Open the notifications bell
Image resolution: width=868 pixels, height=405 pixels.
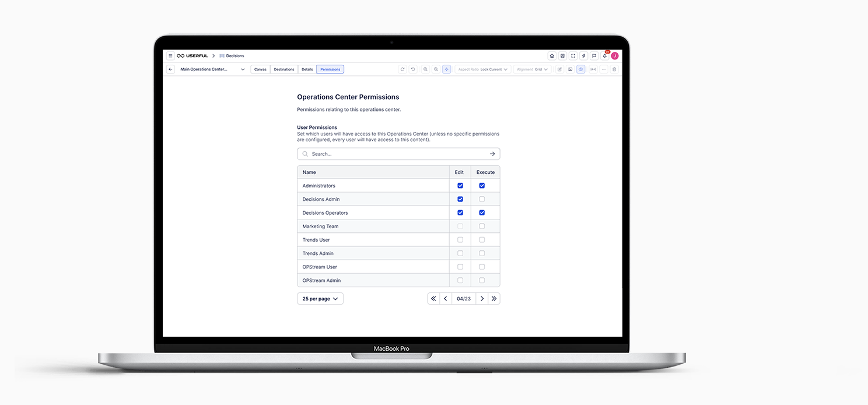(604, 56)
